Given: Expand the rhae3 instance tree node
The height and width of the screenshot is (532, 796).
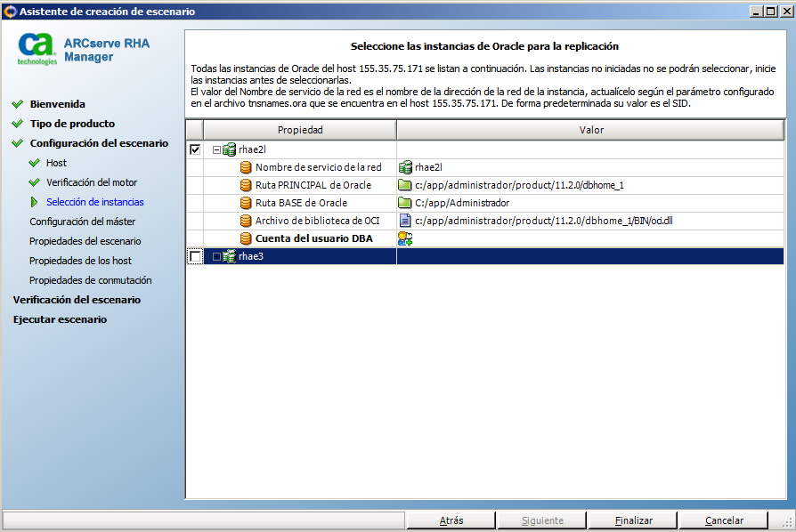Looking at the screenshot, I should pos(216,256).
